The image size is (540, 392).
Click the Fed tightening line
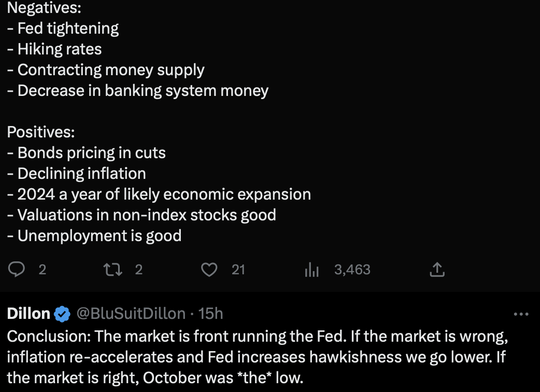[x=63, y=29]
